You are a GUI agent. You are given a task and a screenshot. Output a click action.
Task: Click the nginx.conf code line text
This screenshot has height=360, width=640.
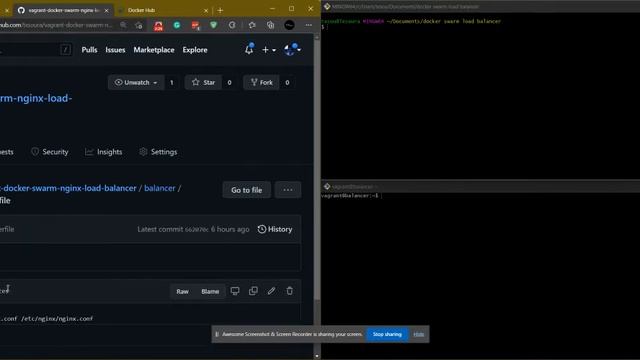(47, 318)
